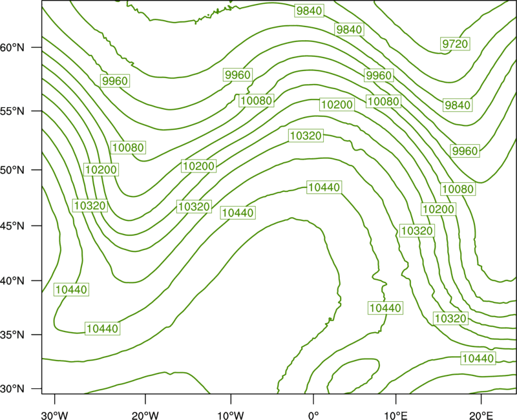This screenshot has width=517, height=420.
Task: Select the 55°N latitude axis label
Action: point(12,111)
